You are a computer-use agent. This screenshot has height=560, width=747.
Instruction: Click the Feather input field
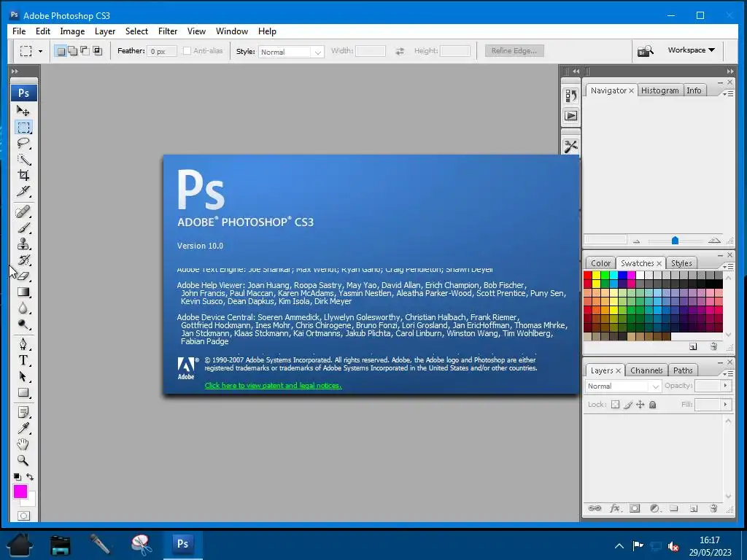162,52
